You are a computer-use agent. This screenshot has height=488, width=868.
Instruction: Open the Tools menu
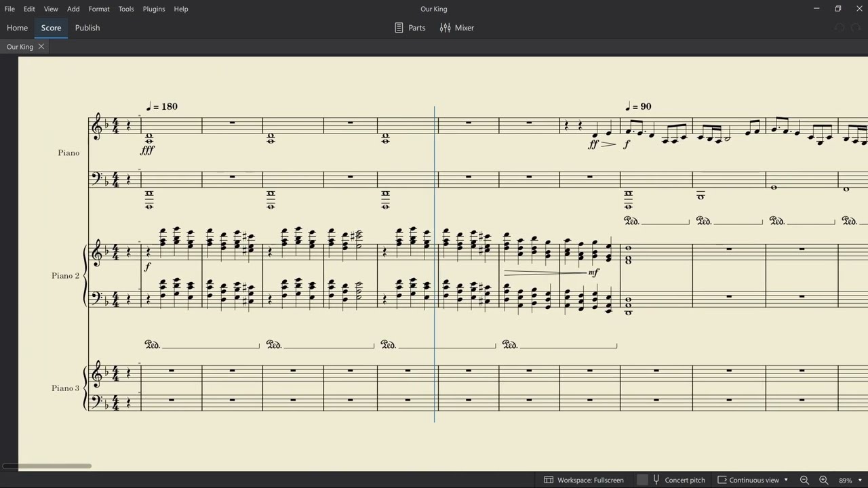pos(126,9)
